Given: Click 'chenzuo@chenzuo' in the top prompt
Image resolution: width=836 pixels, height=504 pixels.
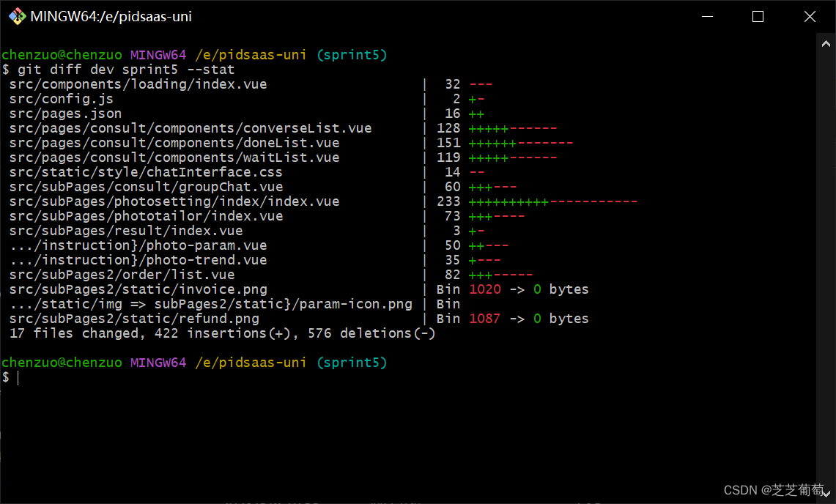Looking at the screenshot, I should (x=62, y=55).
